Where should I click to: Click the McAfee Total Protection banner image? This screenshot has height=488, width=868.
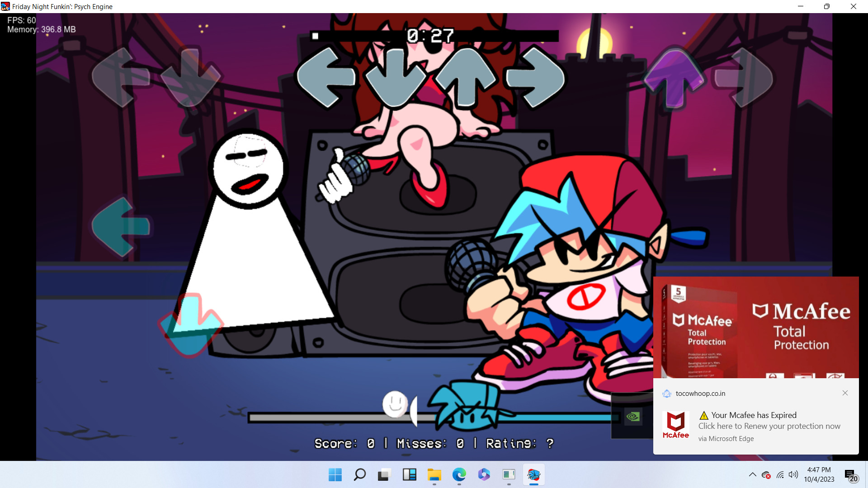point(756,328)
